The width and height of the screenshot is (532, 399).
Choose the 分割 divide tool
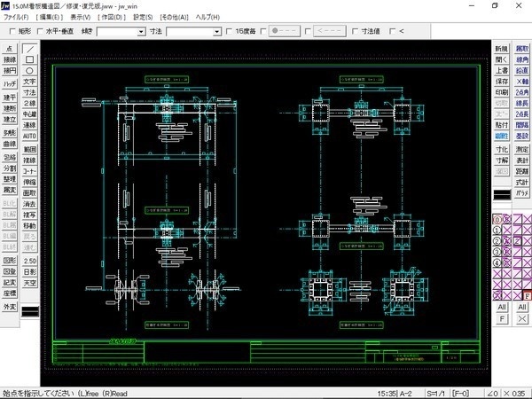tap(10, 168)
